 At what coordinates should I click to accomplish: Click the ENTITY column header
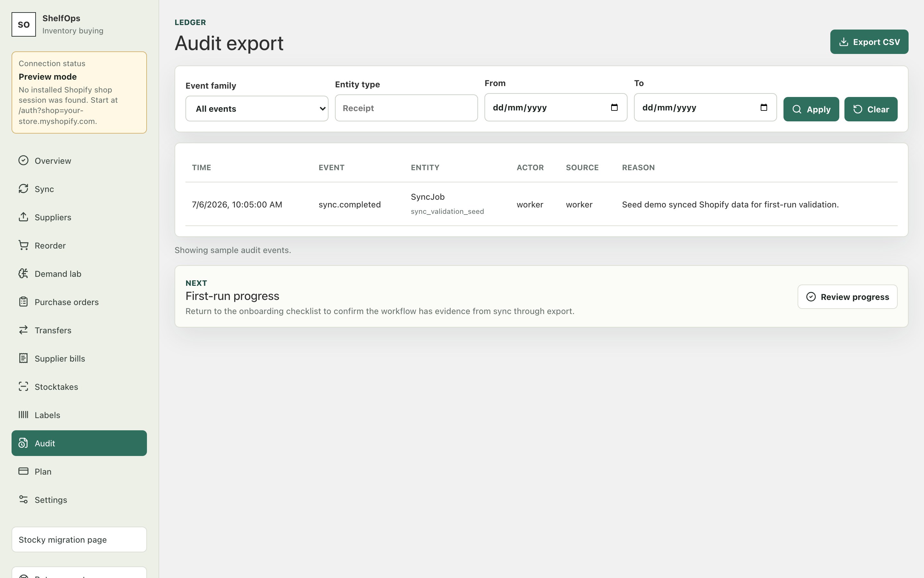coord(425,167)
